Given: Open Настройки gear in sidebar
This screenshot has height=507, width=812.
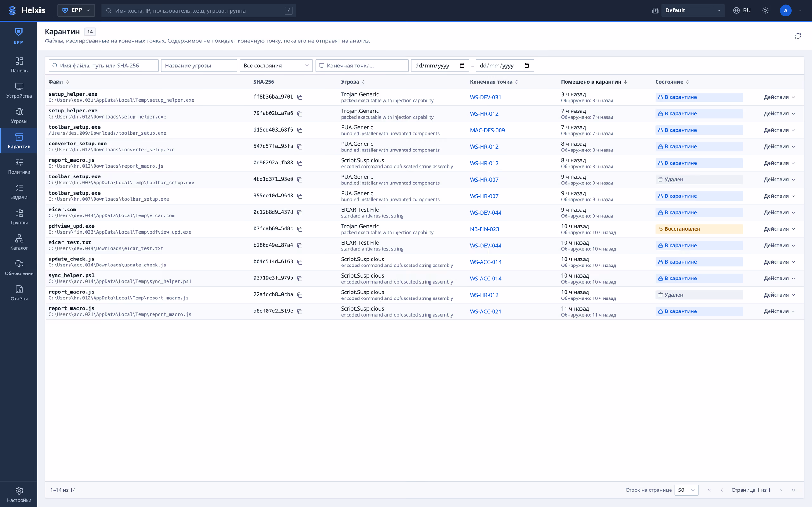Looking at the screenshot, I should coord(19,494).
